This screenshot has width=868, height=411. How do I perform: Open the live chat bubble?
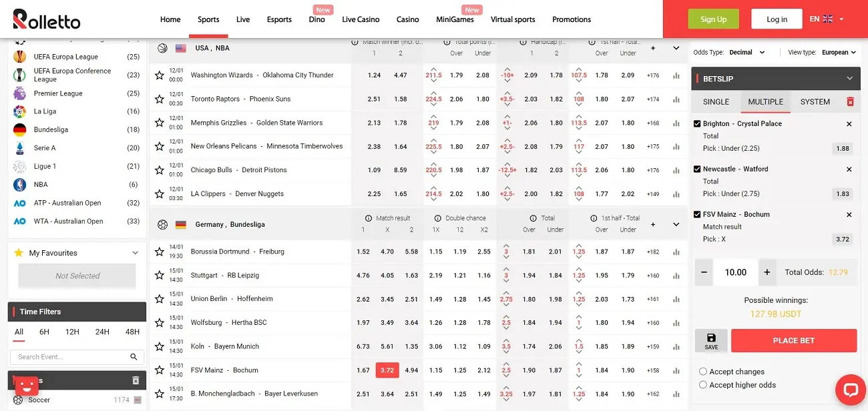pyautogui.click(x=850, y=390)
